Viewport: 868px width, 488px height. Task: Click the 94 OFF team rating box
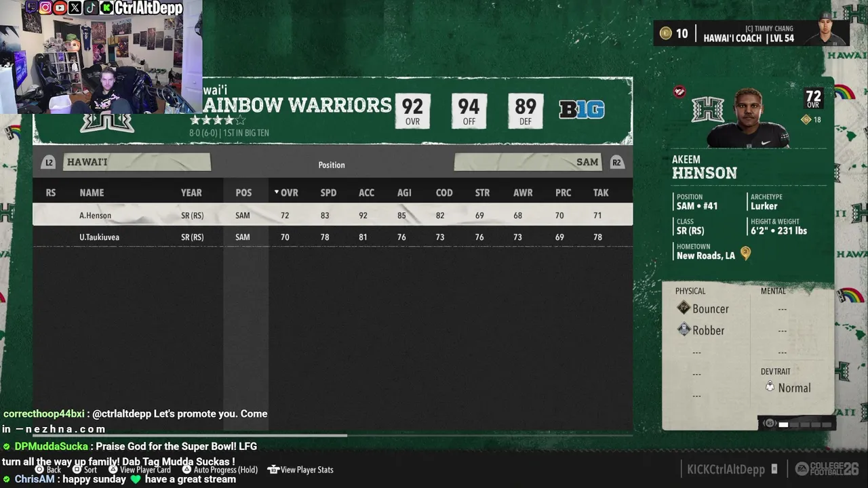click(x=469, y=110)
